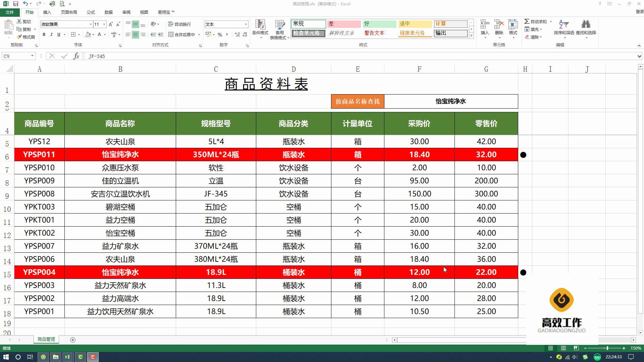Toggle align text left
The image size is (644, 362).
128,35
